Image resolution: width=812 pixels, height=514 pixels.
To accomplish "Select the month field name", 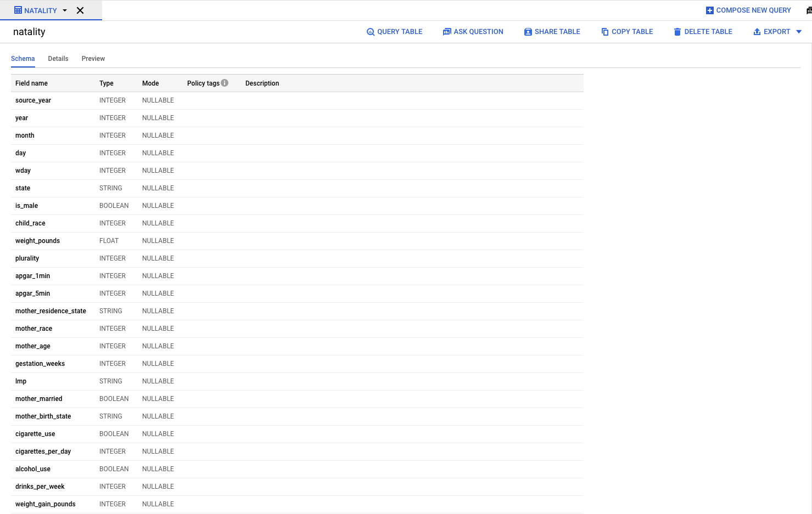I will [25, 135].
